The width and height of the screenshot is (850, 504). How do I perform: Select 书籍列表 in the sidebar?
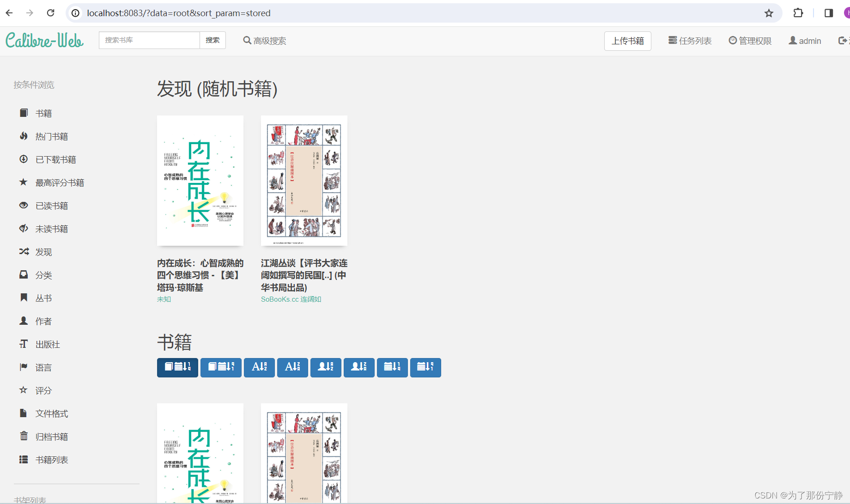click(x=52, y=460)
